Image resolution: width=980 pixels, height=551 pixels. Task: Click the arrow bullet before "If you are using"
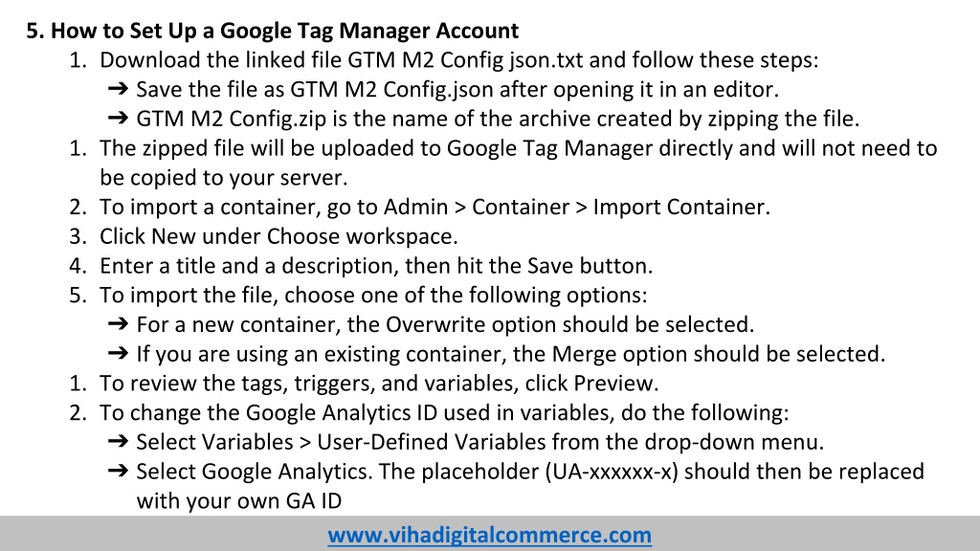pos(118,354)
